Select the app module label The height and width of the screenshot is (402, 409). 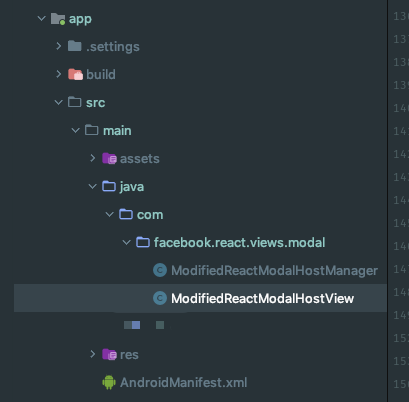[80, 19]
